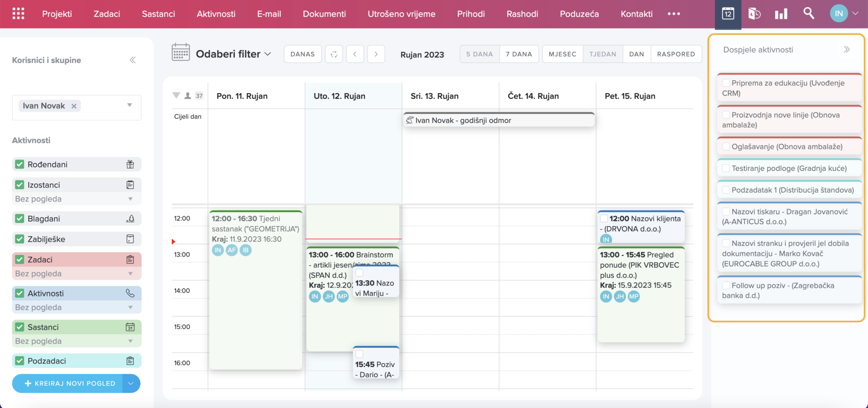Go to next week arrow
868x408 pixels.
[376, 54]
